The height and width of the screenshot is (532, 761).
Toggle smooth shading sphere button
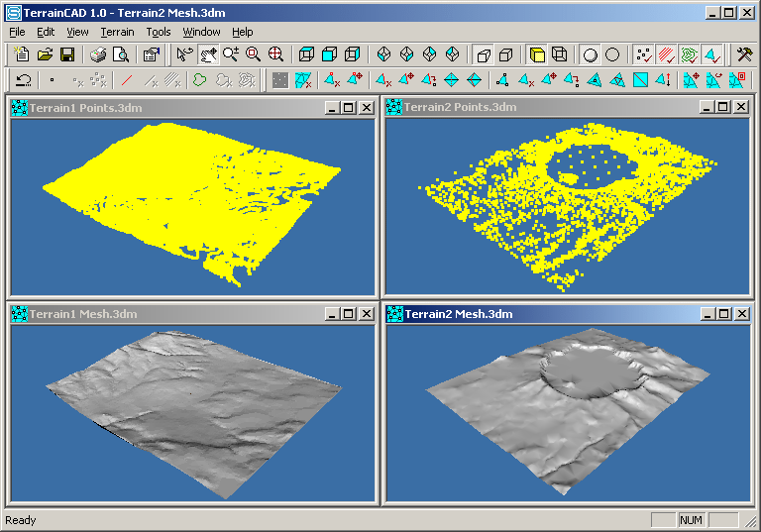pyautogui.click(x=591, y=54)
